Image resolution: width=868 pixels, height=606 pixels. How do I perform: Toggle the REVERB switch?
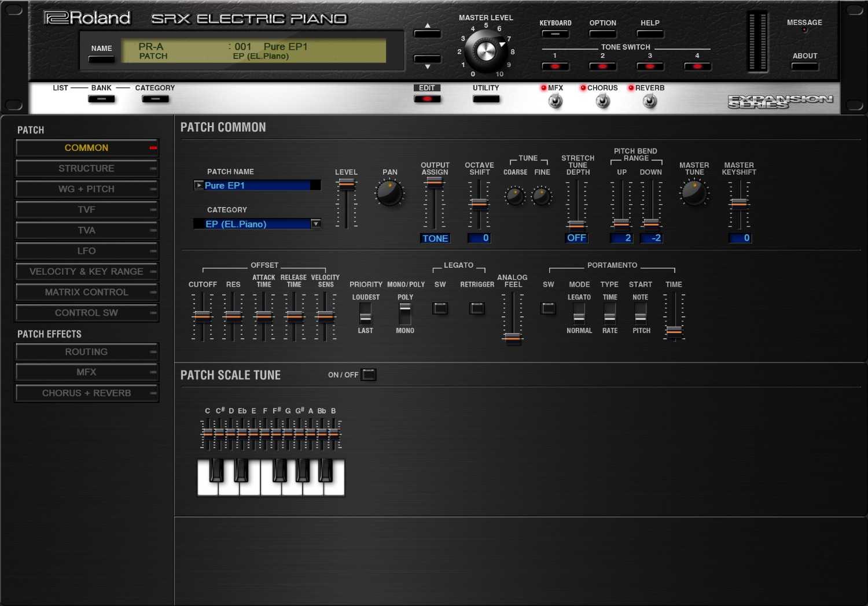649,101
